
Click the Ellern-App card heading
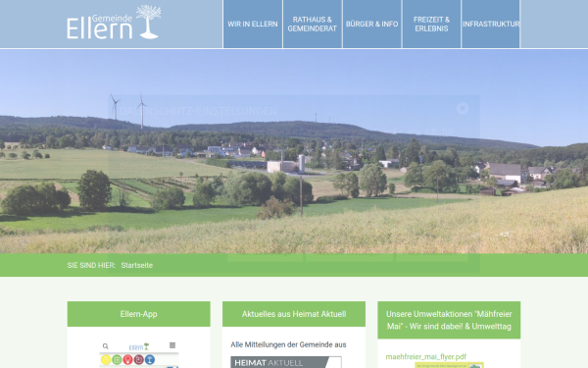[x=139, y=314]
